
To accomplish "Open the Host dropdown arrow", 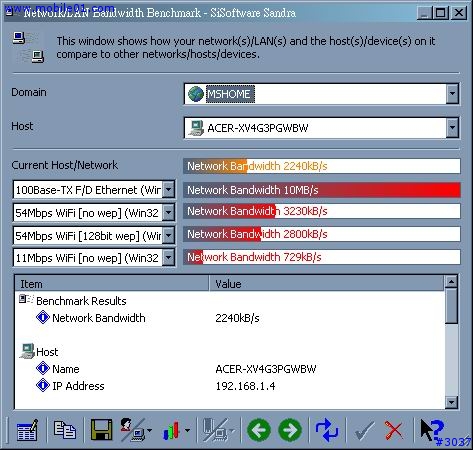I will [x=452, y=127].
